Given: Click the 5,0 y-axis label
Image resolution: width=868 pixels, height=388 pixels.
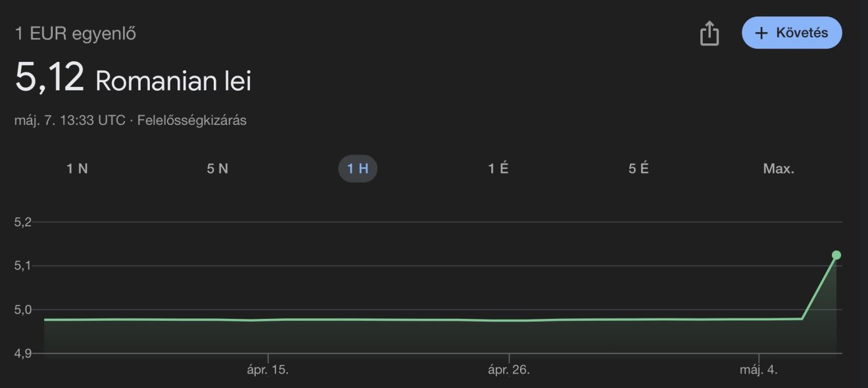Looking at the screenshot, I should 22,310.
